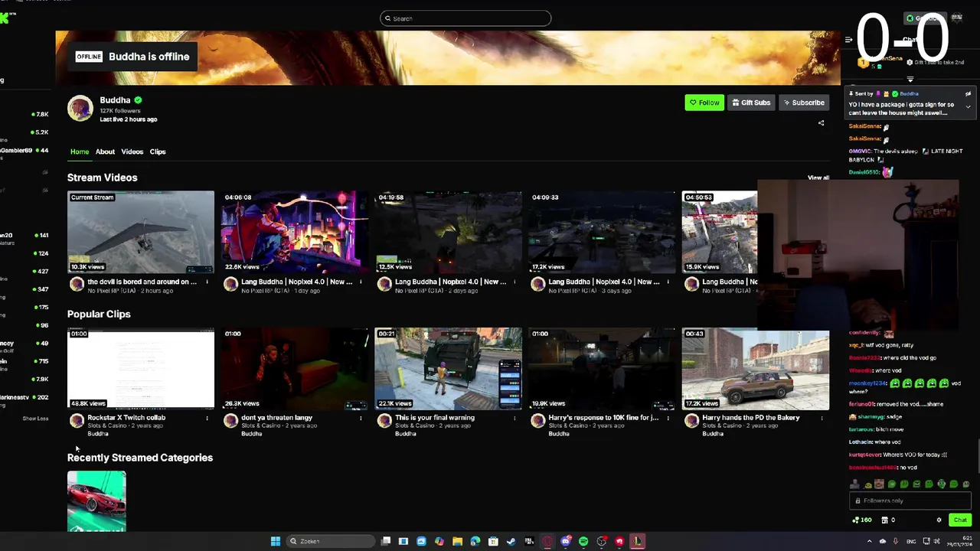This screenshot has height=551, width=980.
Task: Click channel avatar beside 'the devil is bored'
Action: (77, 285)
